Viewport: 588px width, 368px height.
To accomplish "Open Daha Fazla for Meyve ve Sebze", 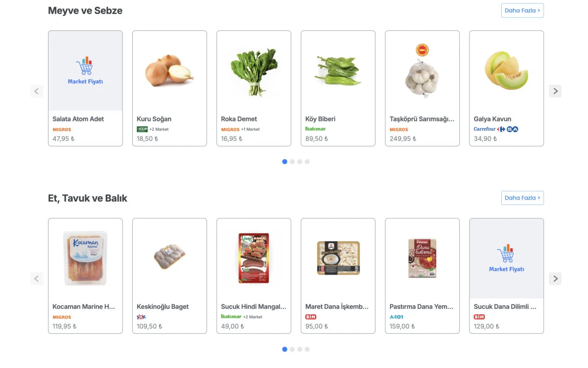I will (522, 10).
